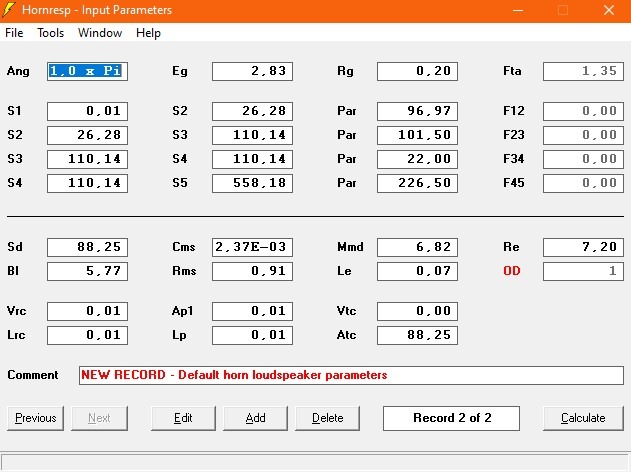This screenshot has width=631, height=472.
Task: Click the disabled Next button
Action: [99, 418]
